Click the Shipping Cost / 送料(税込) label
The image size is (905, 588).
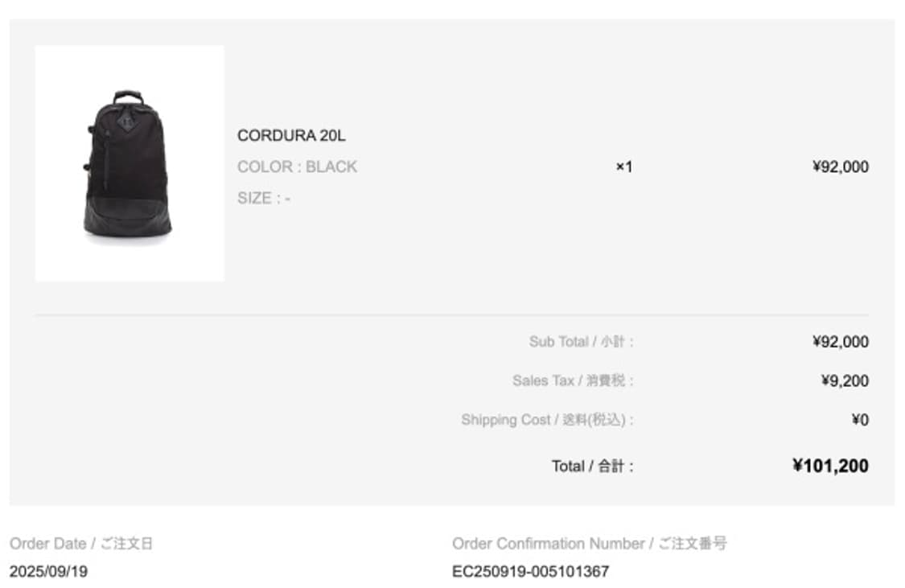click(x=548, y=420)
